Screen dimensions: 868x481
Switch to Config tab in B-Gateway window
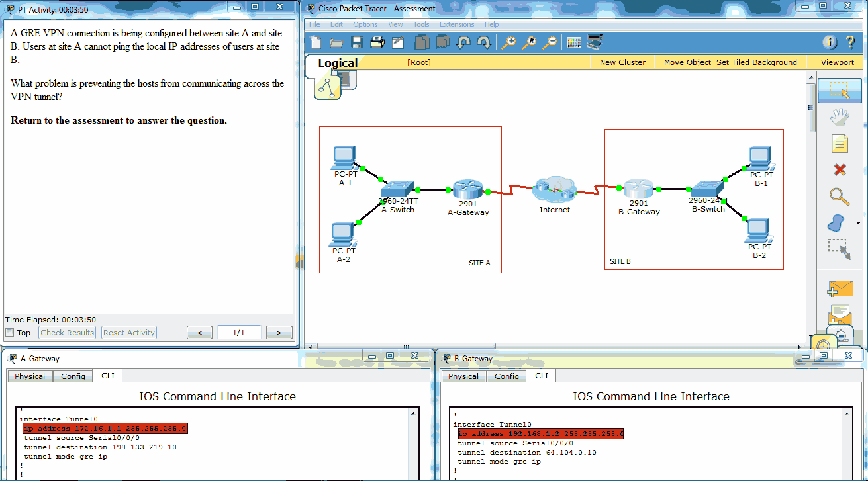tap(506, 376)
